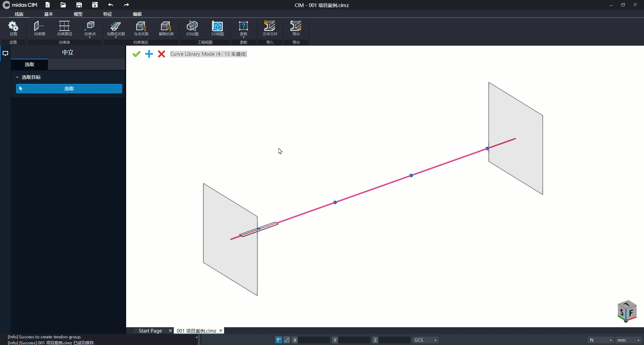Toggle the angle snap button in status bar

[x=287, y=340]
